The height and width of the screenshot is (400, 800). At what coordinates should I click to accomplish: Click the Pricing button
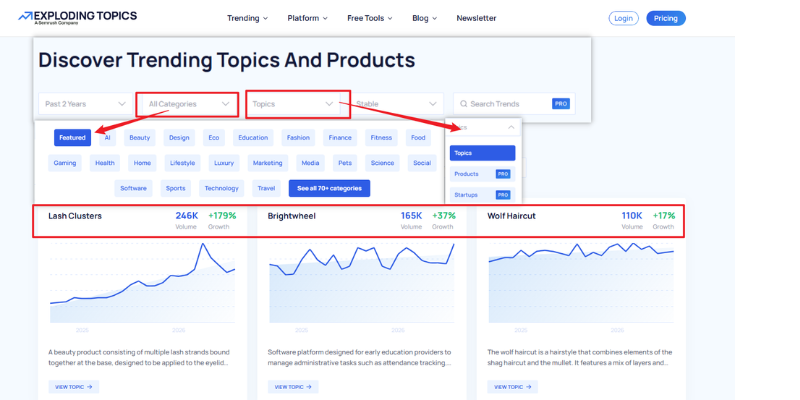click(666, 18)
